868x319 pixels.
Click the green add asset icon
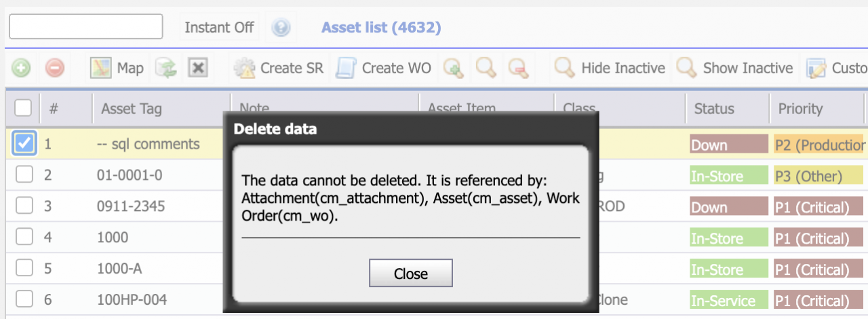(x=22, y=68)
